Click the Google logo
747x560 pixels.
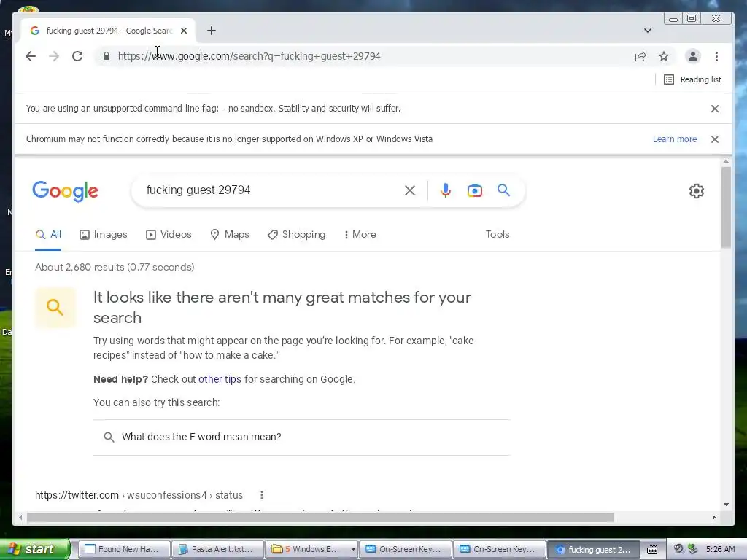[65, 191]
